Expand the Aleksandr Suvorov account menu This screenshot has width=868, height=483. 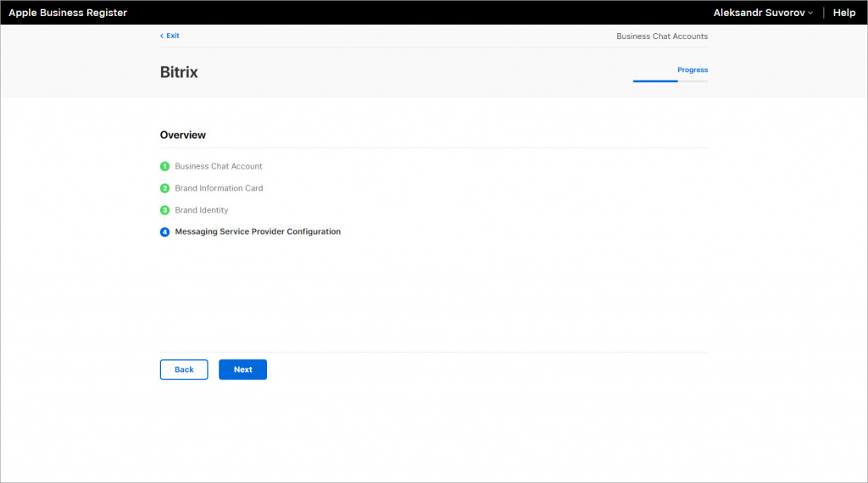pyautogui.click(x=763, y=13)
